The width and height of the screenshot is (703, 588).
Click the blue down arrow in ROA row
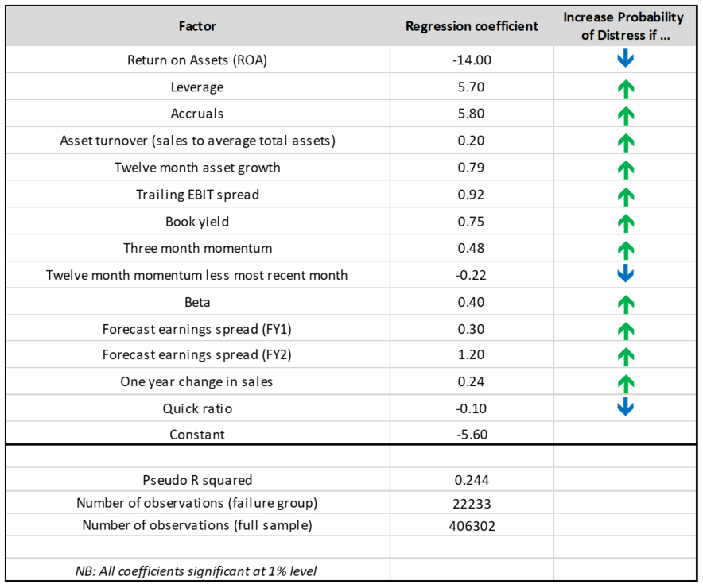pos(625,59)
